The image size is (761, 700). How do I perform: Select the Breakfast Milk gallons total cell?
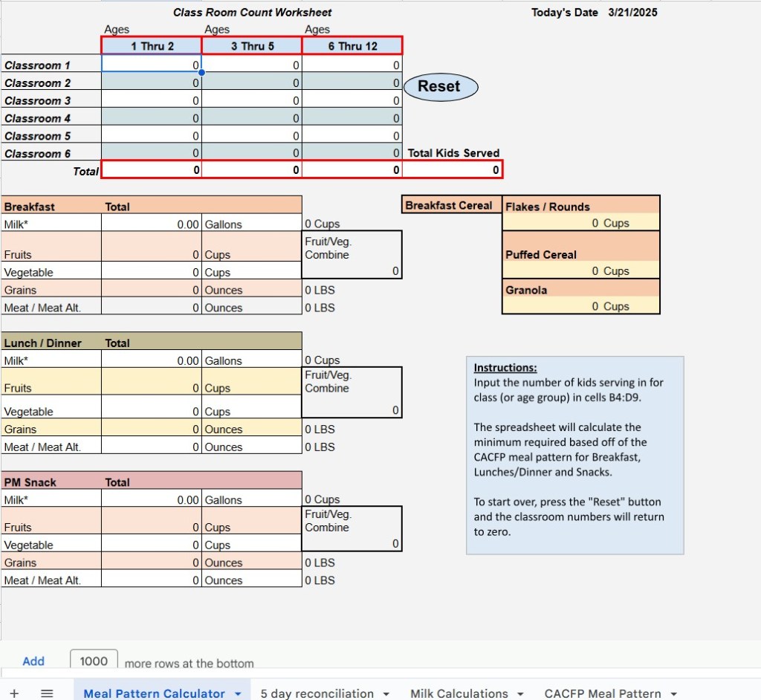[152, 224]
